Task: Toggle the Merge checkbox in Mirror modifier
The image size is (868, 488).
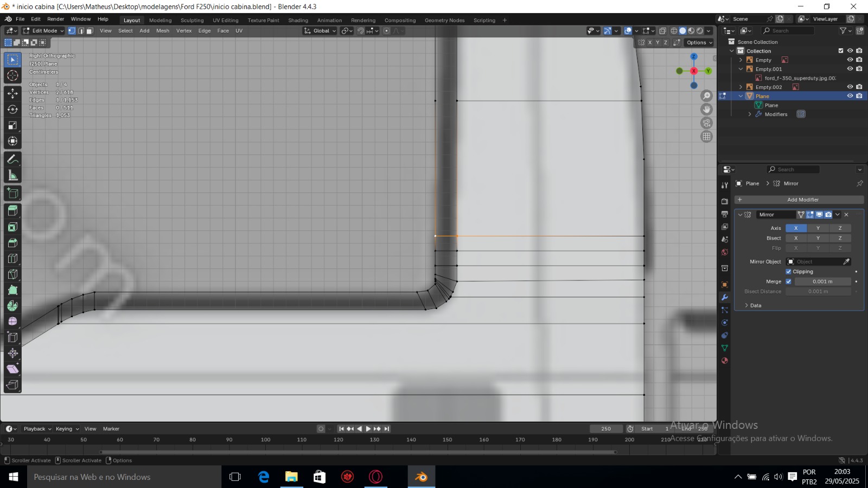Action: (788, 281)
